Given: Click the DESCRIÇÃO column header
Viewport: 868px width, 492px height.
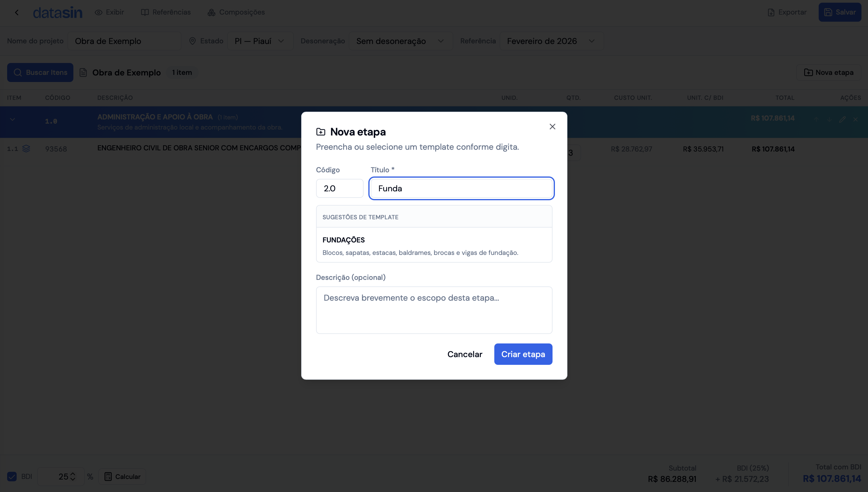Looking at the screenshot, I should pyautogui.click(x=115, y=98).
